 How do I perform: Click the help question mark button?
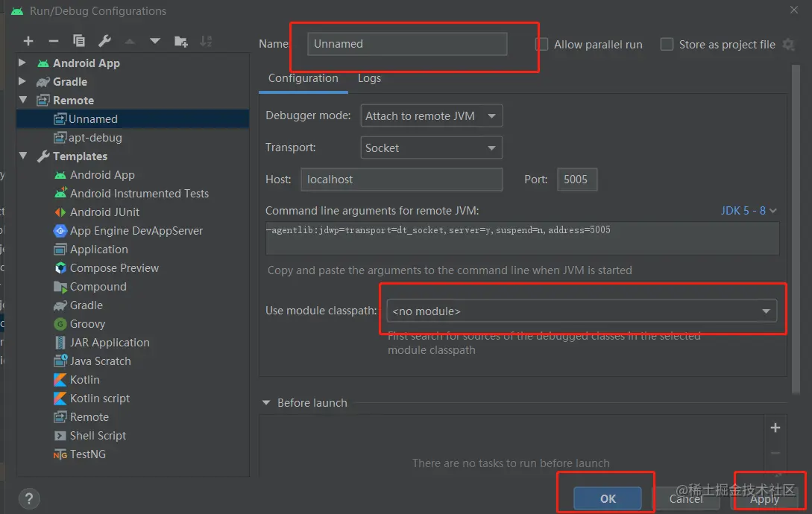pyautogui.click(x=29, y=498)
